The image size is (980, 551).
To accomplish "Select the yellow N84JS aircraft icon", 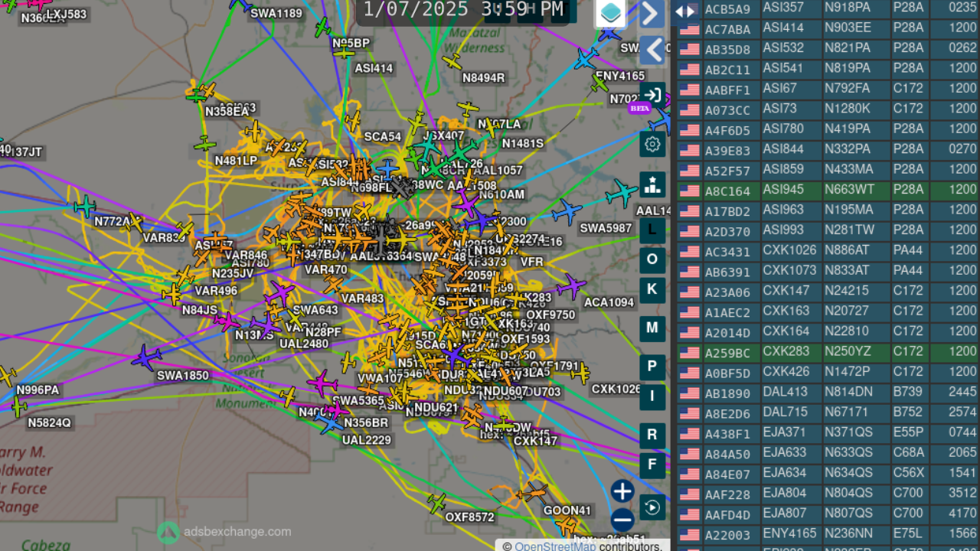I will (173, 294).
